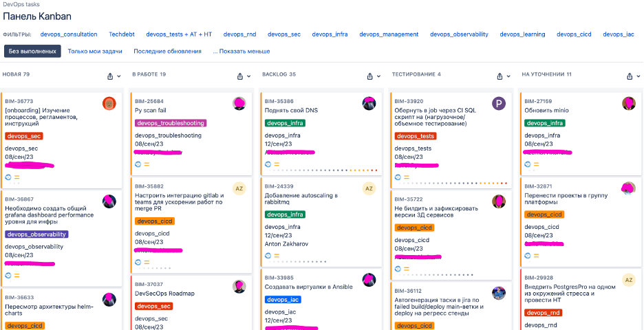Toggle off the Без выполненных quick filter

[32, 51]
